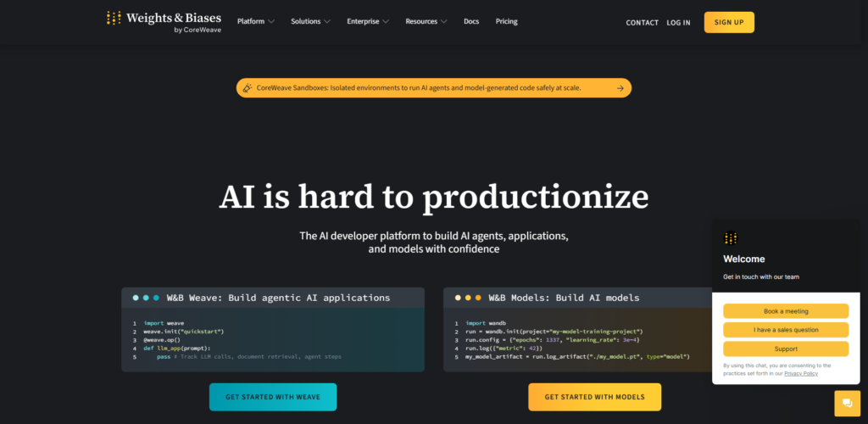
Task: Click the Solutions nav label
Action: 305,21
